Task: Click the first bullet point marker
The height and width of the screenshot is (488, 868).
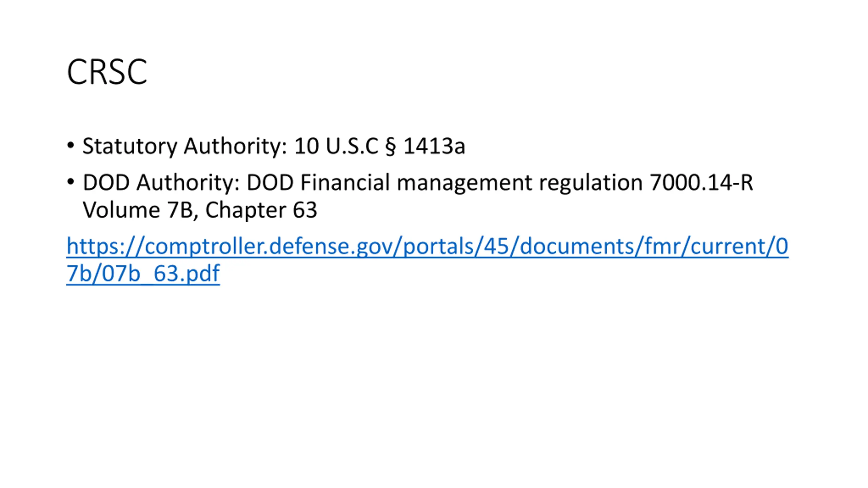Action: (x=71, y=146)
